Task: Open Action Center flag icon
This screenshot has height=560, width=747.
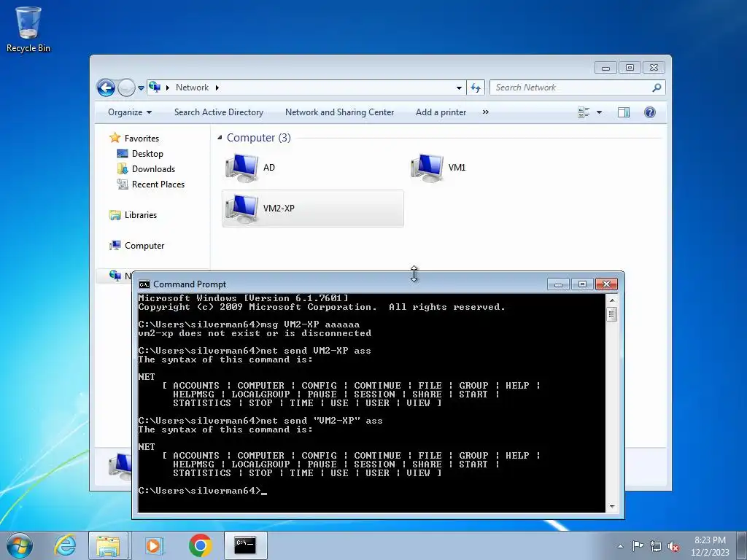Action: click(638, 546)
